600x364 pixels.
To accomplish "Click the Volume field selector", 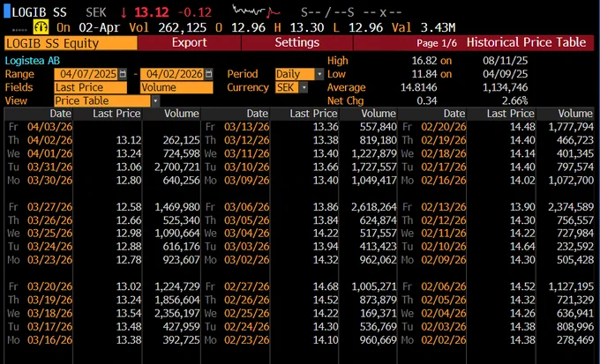I will [x=176, y=87].
